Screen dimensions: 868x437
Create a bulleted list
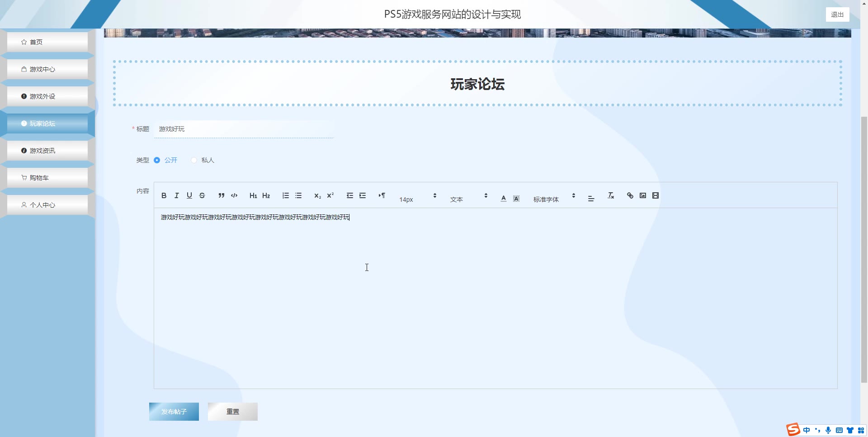tap(298, 195)
